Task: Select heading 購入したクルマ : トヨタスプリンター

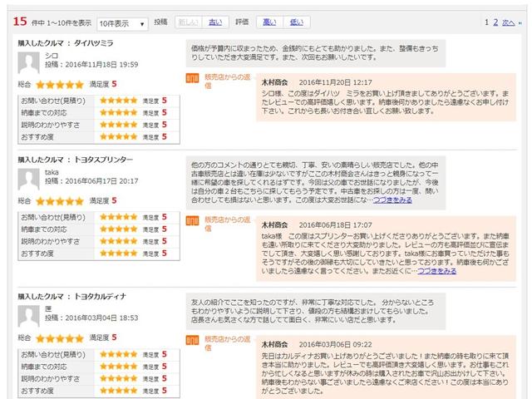Action: click(x=76, y=160)
